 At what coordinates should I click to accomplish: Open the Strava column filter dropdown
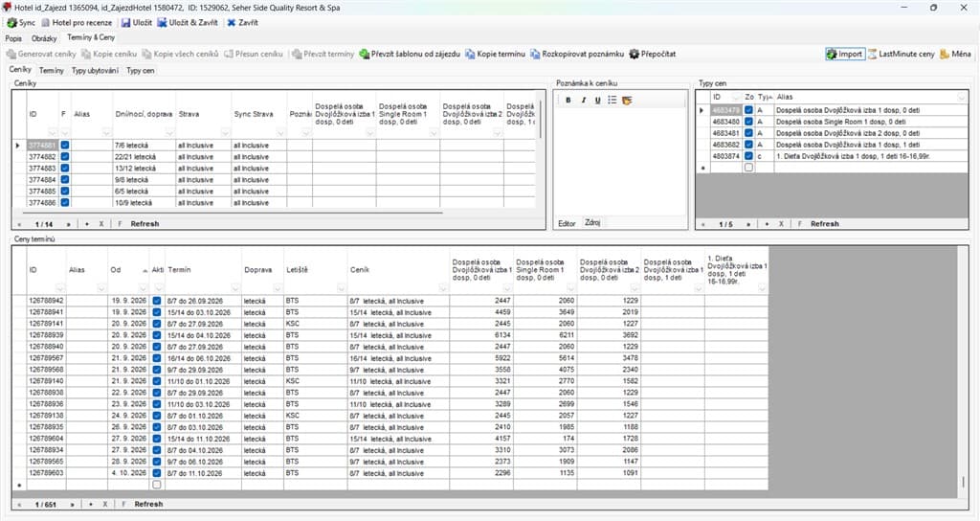[x=225, y=132]
